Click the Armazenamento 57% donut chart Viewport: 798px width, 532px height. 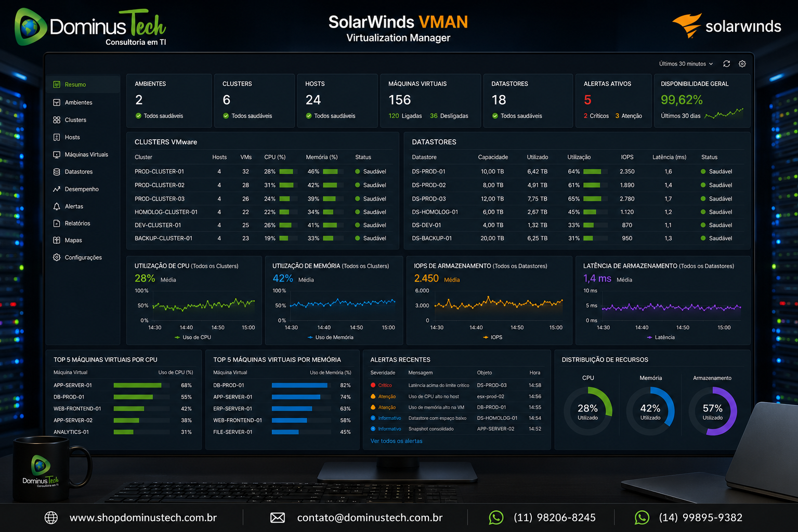click(713, 411)
